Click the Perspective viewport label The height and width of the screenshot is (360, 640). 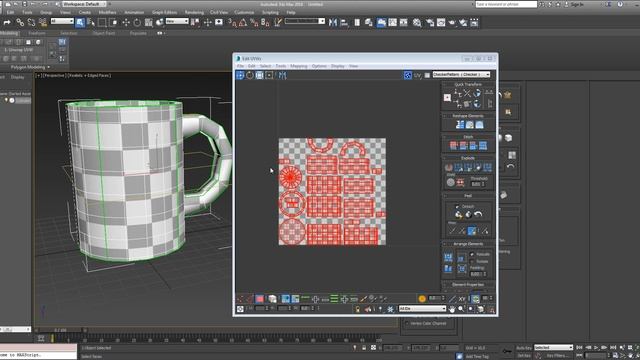[53, 76]
